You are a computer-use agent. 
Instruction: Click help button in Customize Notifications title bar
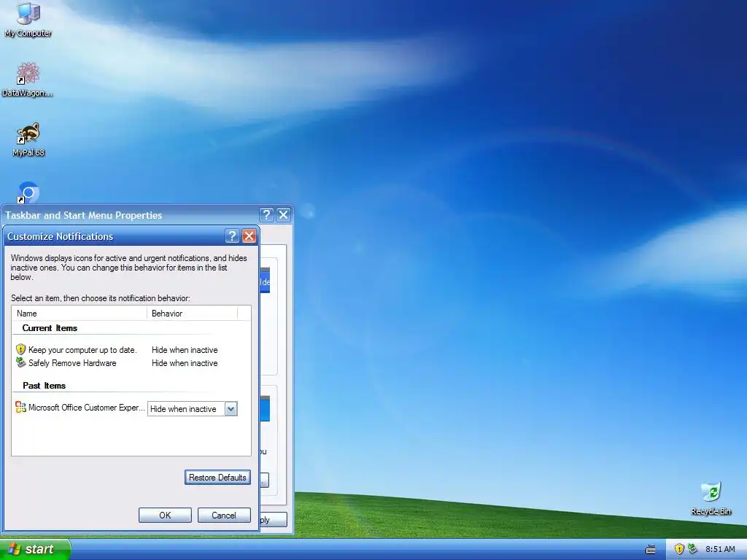231,236
